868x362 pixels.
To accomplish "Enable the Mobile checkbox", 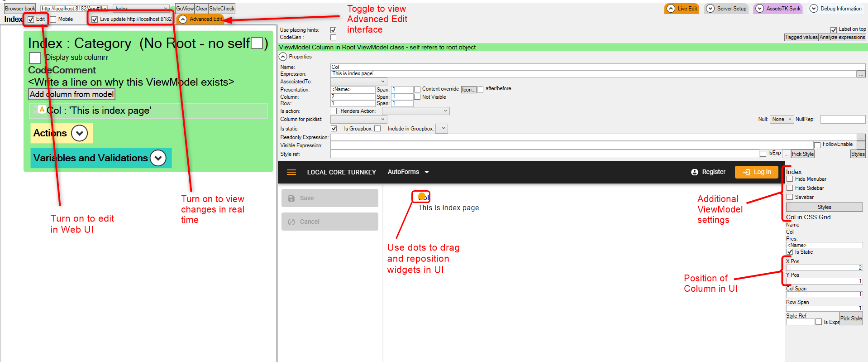I will (53, 19).
